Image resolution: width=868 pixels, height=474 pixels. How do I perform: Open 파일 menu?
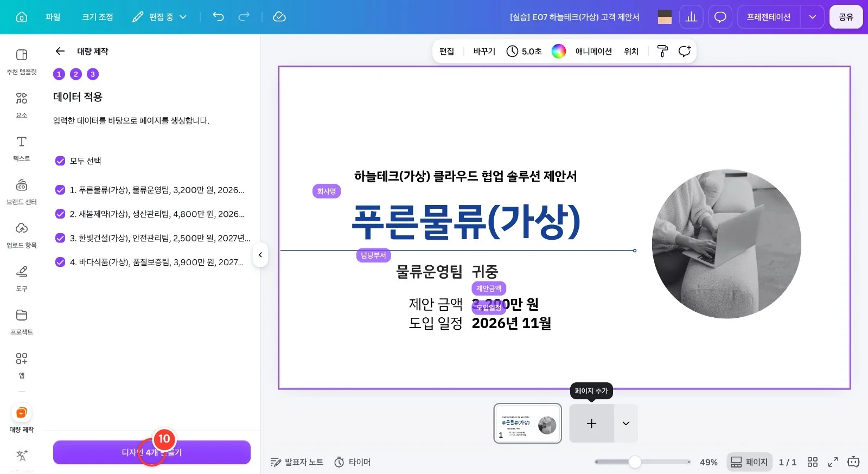[x=53, y=17]
